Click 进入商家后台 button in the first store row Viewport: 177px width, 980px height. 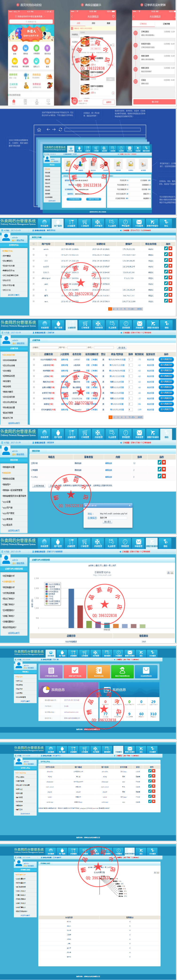click(x=166, y=360)
